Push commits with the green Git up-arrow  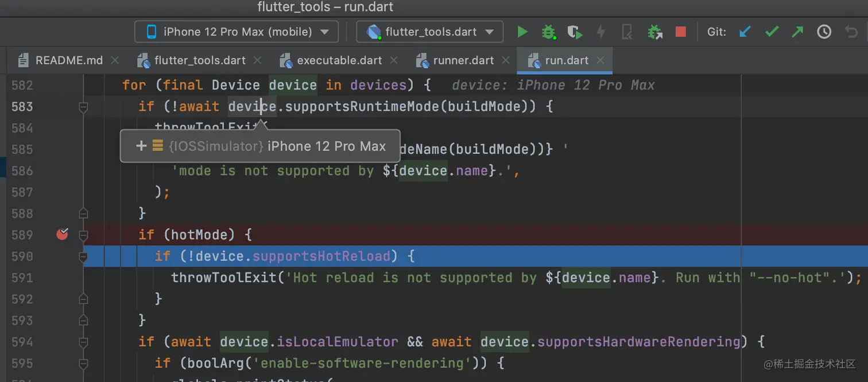point(797,32)
